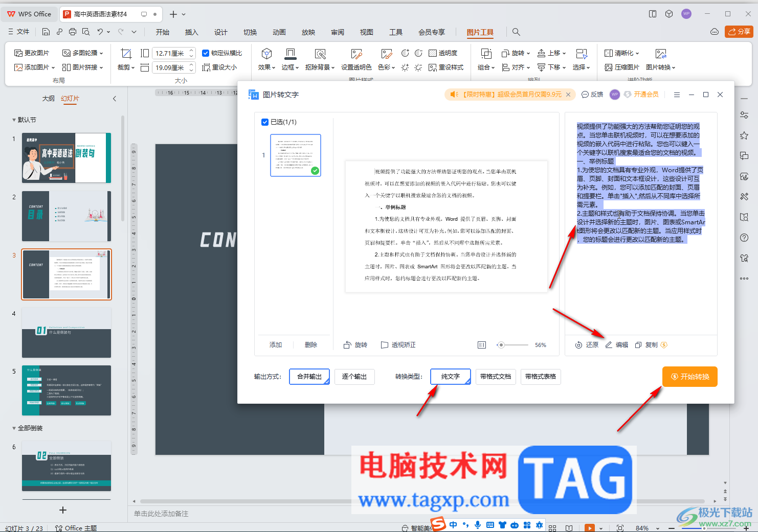Image resolution: width=758 pixels, height=532 pixels.
Task: Click the reset style (重设样式) button
Action: tap(446, 67)
